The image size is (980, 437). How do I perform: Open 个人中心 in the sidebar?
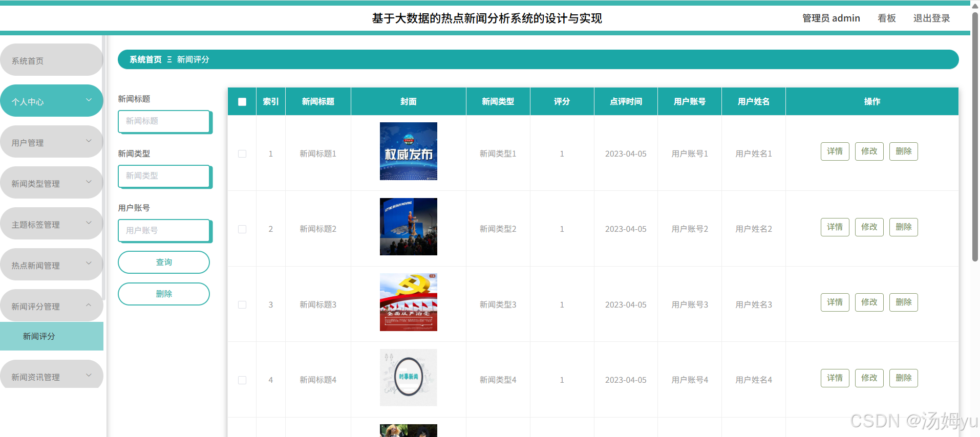tap(51, 101)
